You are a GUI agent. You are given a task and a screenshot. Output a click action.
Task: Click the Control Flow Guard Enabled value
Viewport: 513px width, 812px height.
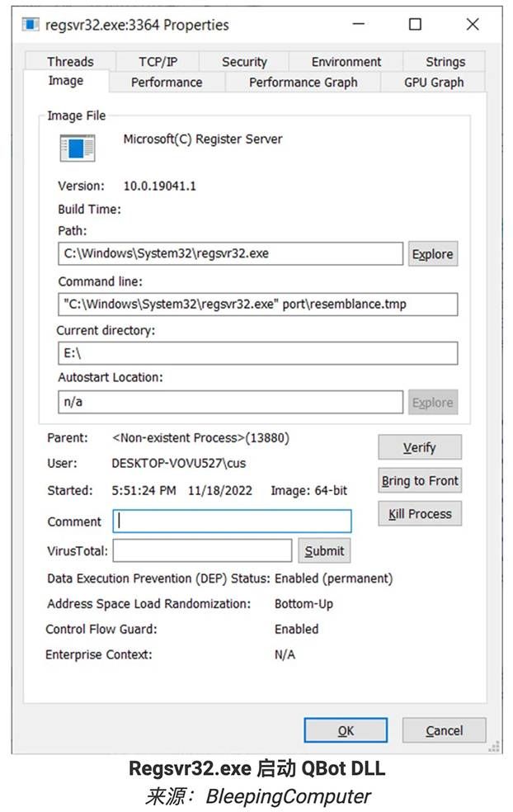(297, 629)
